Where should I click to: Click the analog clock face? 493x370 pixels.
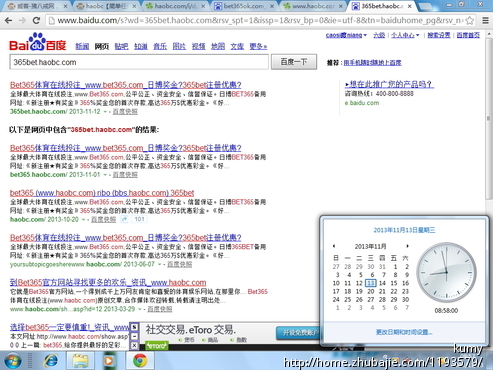tap(446, 272)
